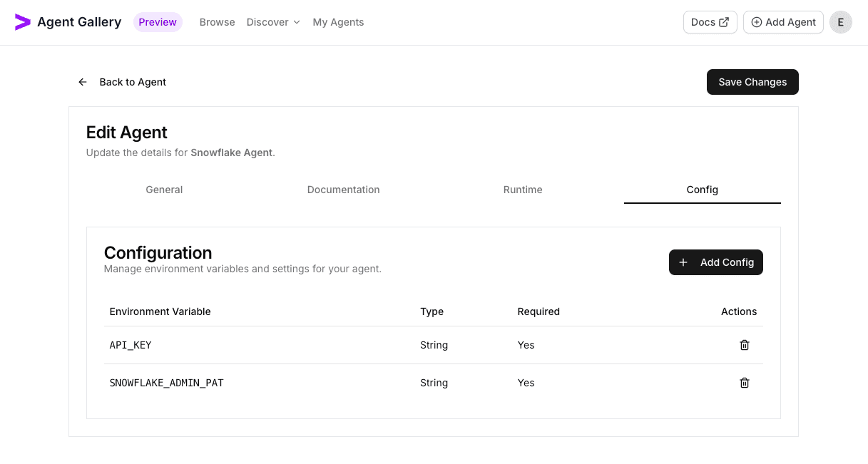The width and height of the screenshot is (868, 464).
Task: Click the Preview badge
Action: click(158, 22)
